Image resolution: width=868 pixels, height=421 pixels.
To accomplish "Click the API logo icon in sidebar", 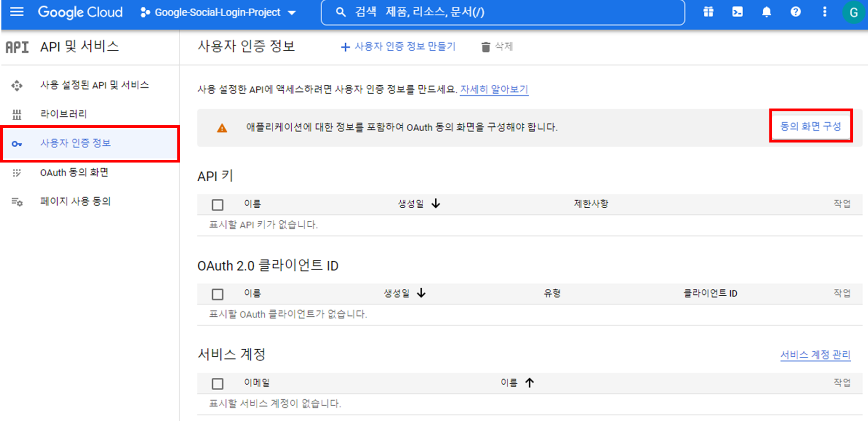I will tap(17, 47).
